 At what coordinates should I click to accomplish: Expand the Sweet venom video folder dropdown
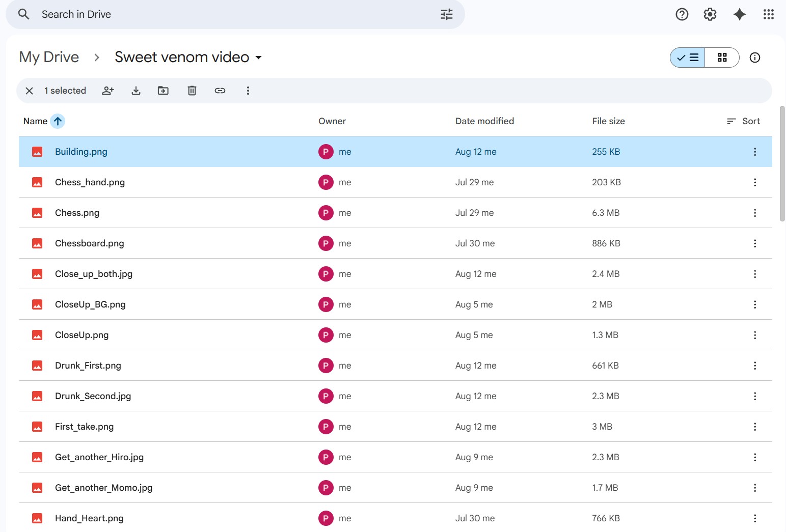(259, 58)
